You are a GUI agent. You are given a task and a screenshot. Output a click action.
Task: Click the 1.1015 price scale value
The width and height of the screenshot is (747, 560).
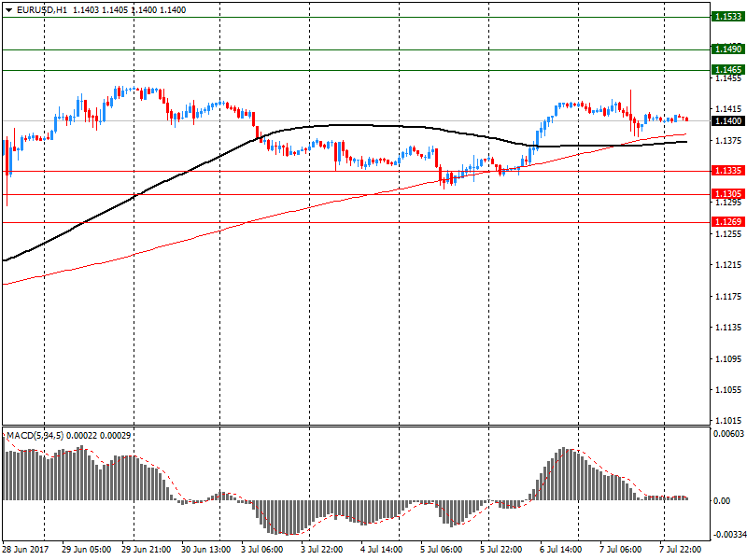[728, 421]
